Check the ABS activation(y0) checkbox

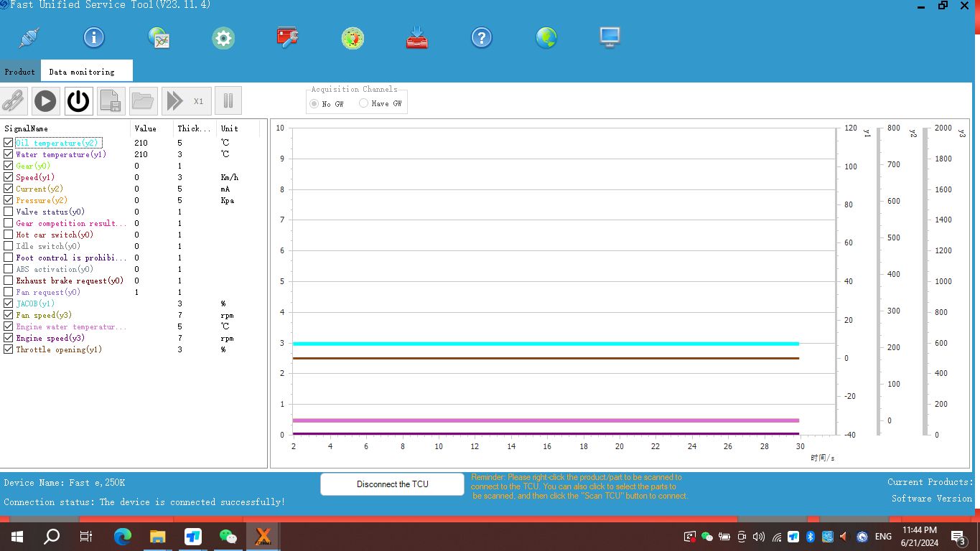9,269
